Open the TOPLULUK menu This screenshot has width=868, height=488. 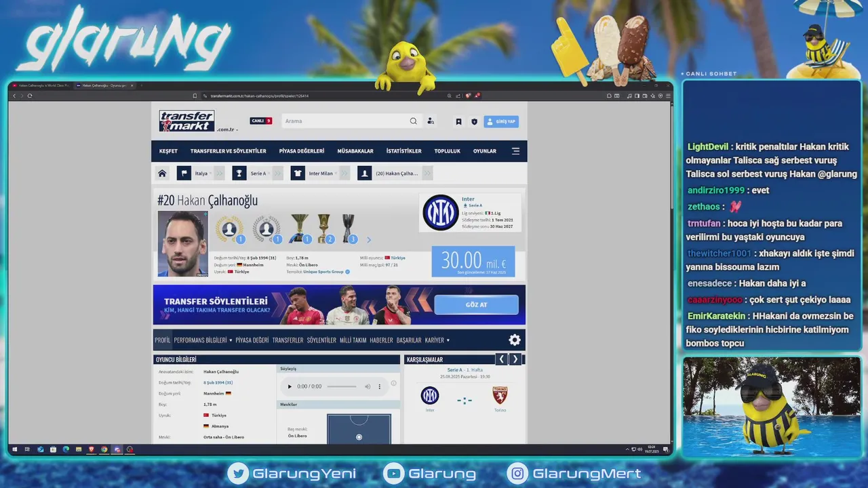pos(448,151)
